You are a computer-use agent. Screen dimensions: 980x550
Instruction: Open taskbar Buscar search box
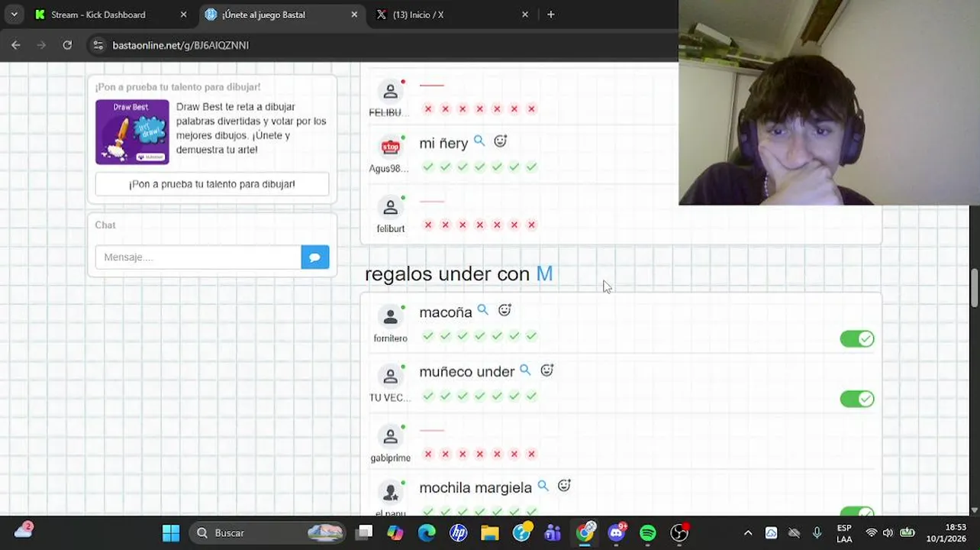[x=266, y=533]
